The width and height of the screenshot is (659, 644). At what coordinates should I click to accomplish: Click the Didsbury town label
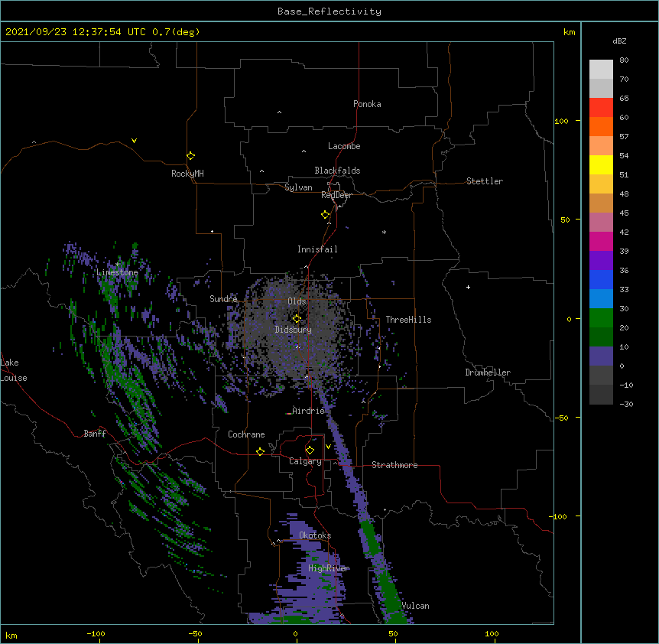tap(294, 330)
